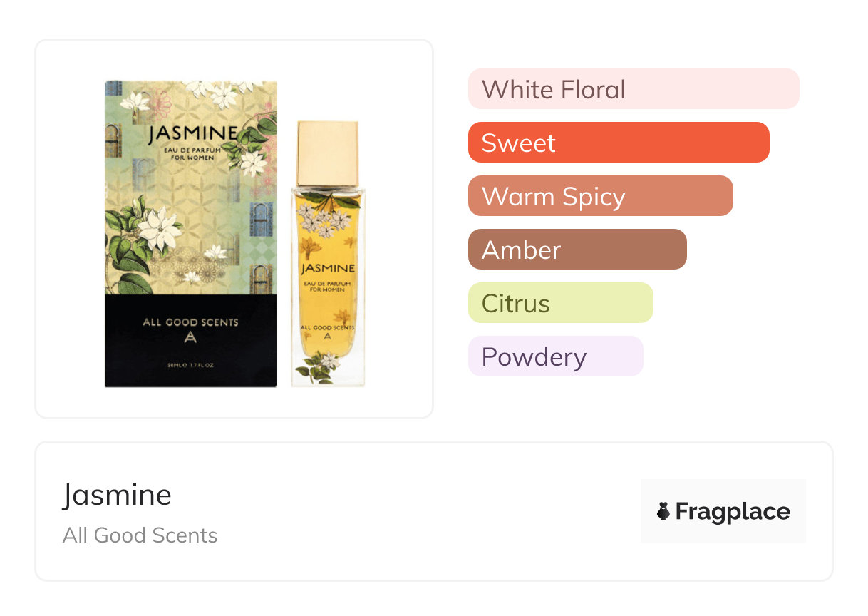This screenshot has height=616, width=868.
Task: Click the Fragplace bottle logo icon
Action: (x=663, y=511)
